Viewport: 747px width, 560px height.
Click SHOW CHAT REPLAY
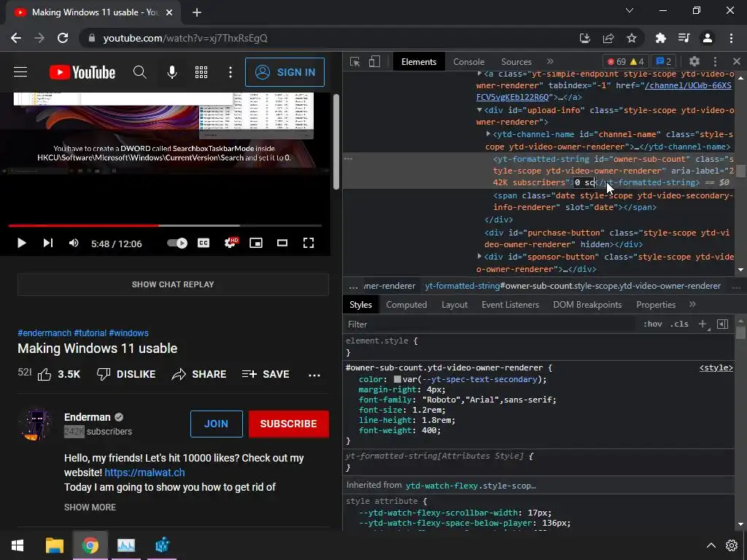click(x=173, y=284)
